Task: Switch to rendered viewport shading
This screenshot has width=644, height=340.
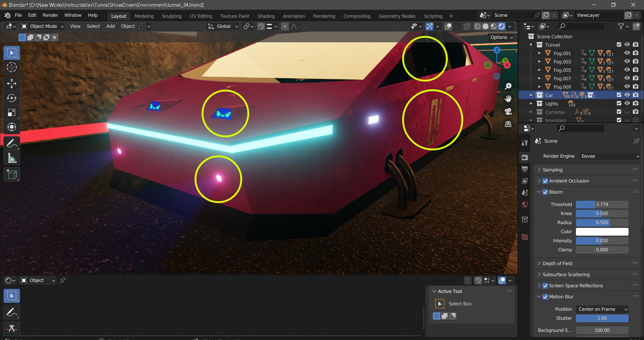Action: [x=502, y=27]
